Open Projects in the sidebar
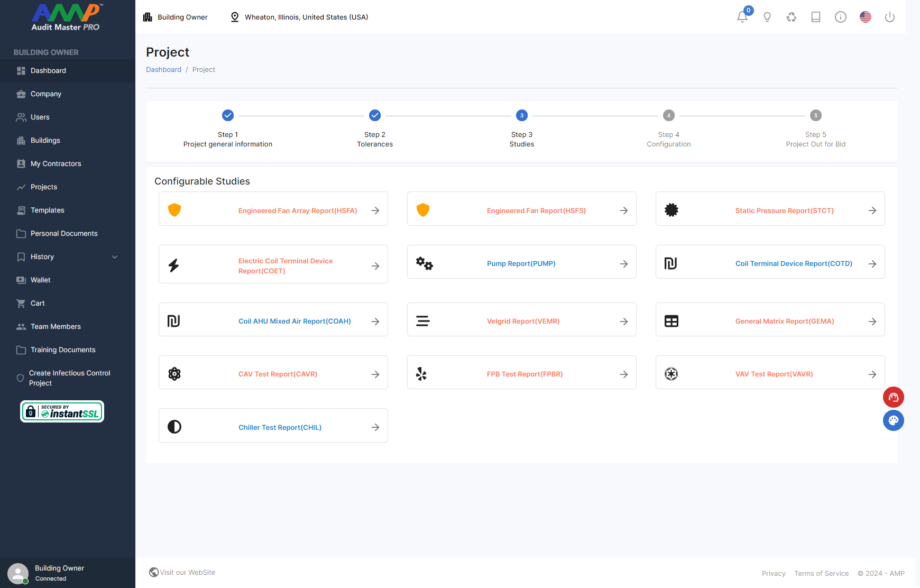Viewport: 920px width, 588px height. click(44, 187)
